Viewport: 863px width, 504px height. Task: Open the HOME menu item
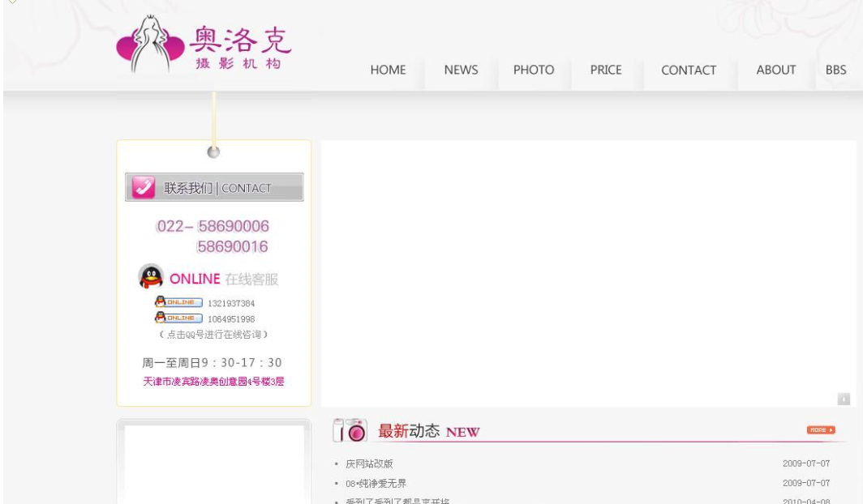(388, 70)
